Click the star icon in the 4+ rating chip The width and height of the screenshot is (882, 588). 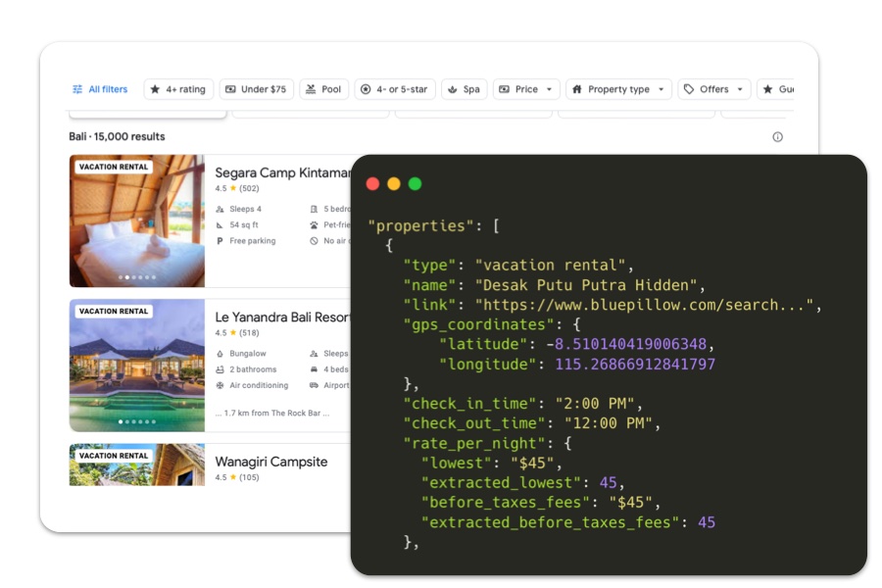click(157, 89)
